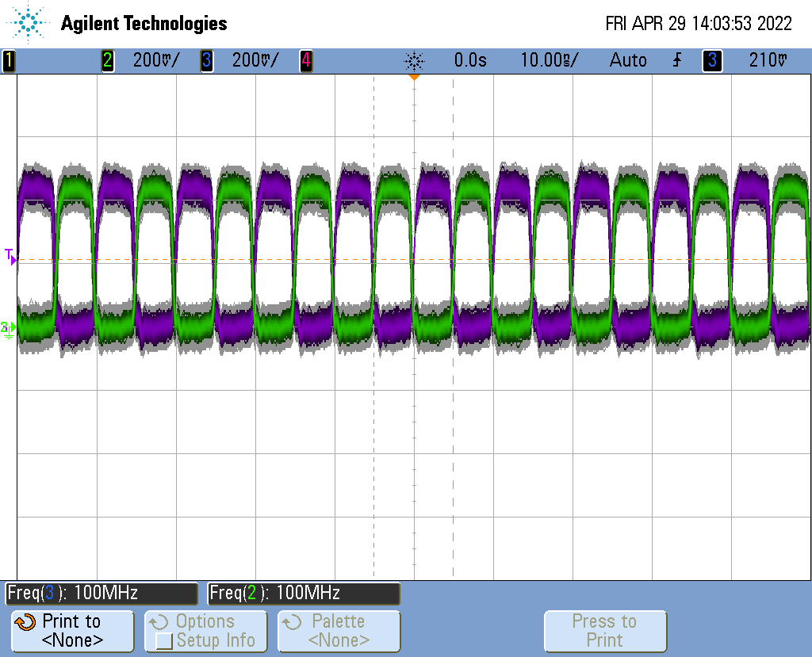Select the Freq(2): 100MHz measurement readout

pyautogui.click(x=301, y=594)
